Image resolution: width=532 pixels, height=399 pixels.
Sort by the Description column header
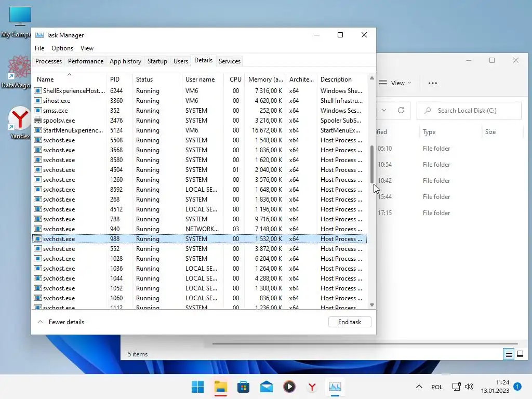(x=342, y=79)
